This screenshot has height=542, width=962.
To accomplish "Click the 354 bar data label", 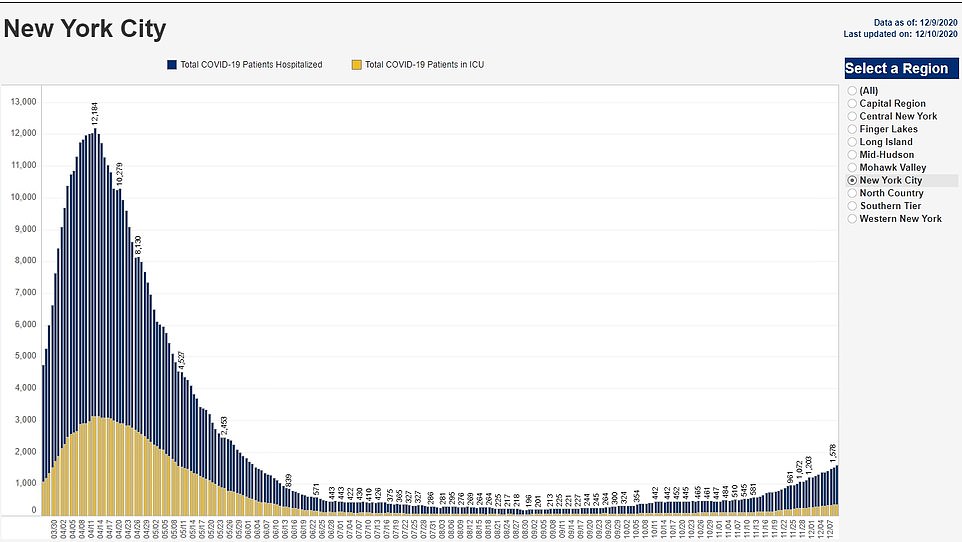I will pos(637,497).
